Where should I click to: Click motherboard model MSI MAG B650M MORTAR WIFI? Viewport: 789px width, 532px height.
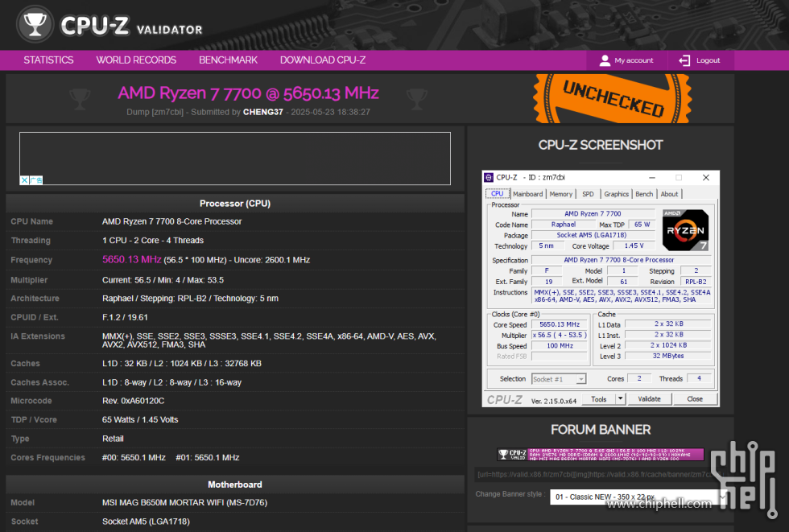184,502
